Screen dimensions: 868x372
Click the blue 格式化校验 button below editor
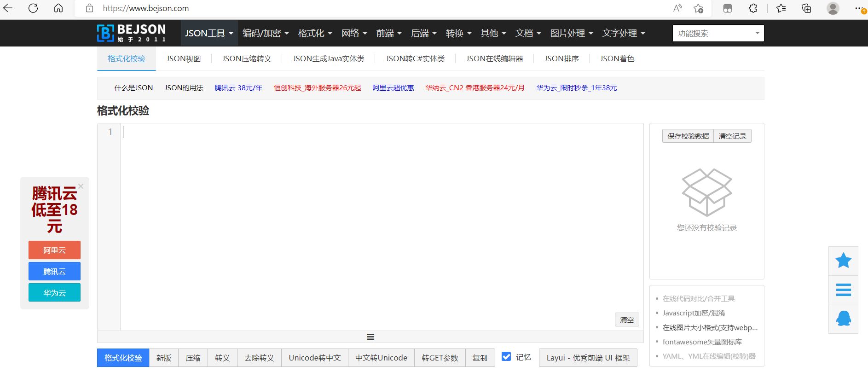pyautogui.click(x=123, y=358)
